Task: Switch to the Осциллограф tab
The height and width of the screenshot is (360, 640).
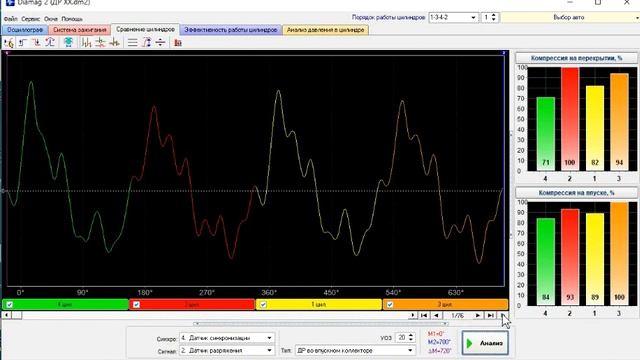Action: coord(25,30)
